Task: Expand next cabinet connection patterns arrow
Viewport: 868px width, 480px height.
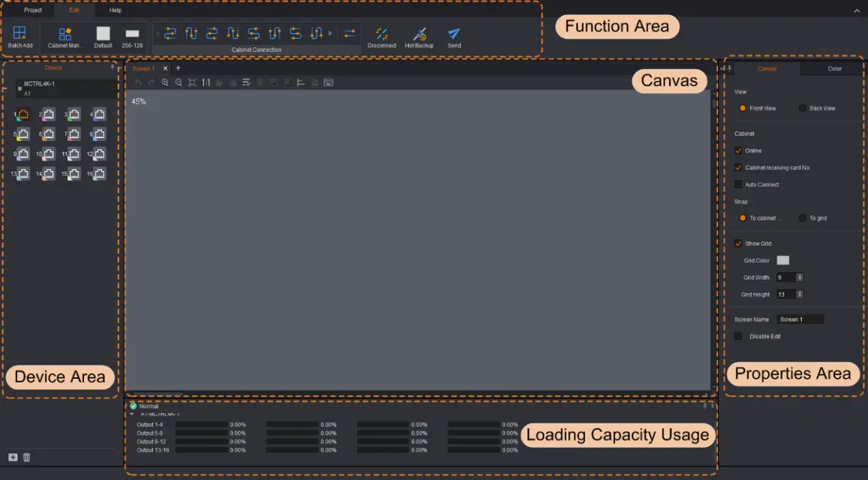Action: coord(329,33)
